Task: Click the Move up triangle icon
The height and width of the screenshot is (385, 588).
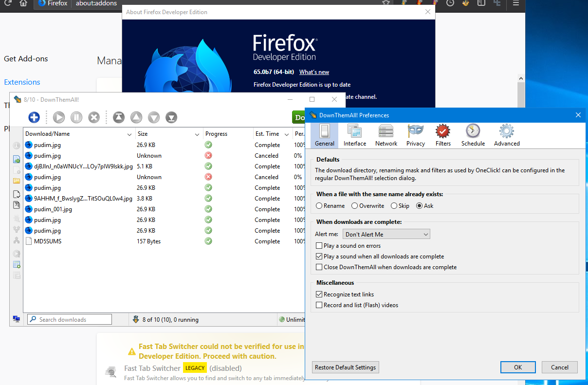Action: [x=136, y=117]
